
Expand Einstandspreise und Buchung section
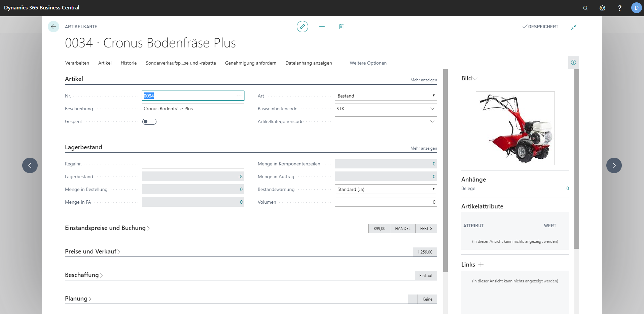(x=107, y=228)
